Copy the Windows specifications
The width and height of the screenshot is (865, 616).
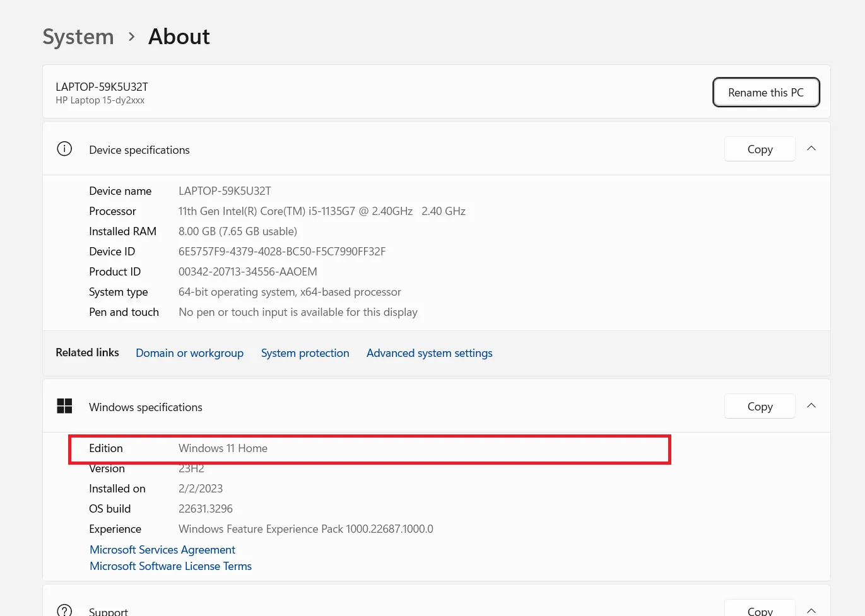pyautogui.click(x=760, y=407)
